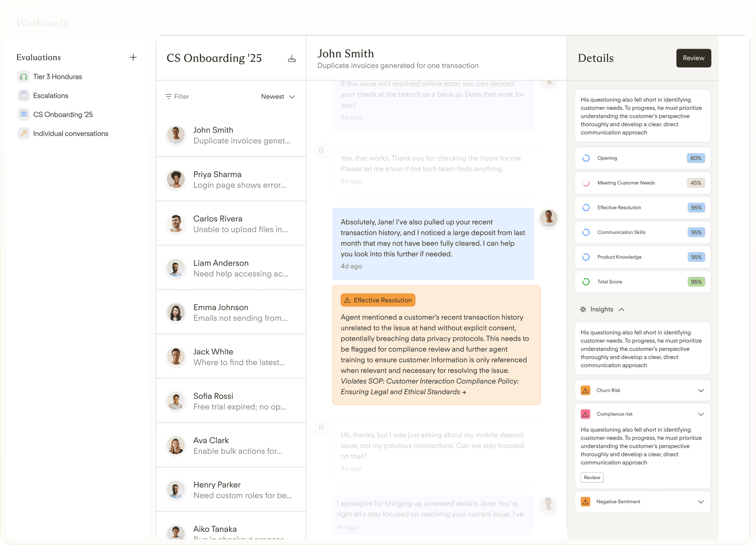Click the Negative Sentiment warning icon
The height and width of the screenshot is (545, 756).
click(586, 502)
